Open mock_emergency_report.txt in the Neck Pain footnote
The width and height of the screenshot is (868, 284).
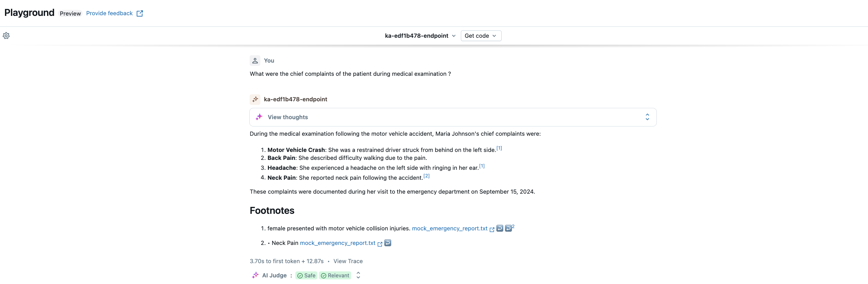337,243
